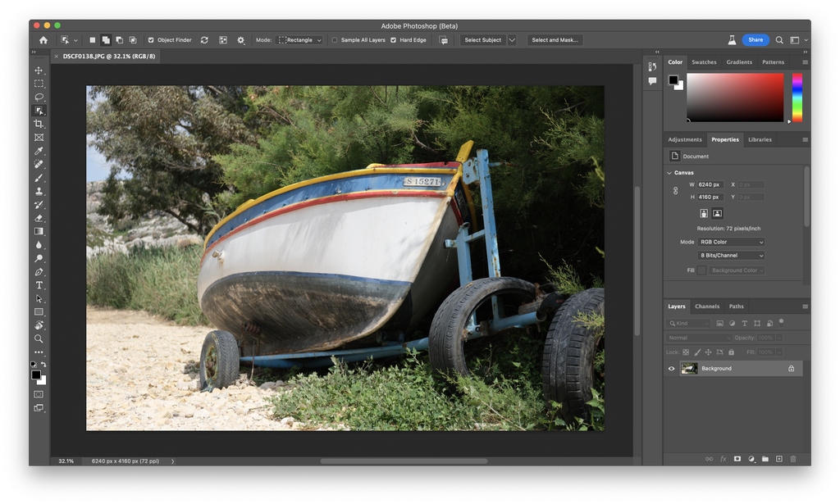Select the Eyedropper tool
The height and width of the screenshot is (504, 840).
pos(39,150)
